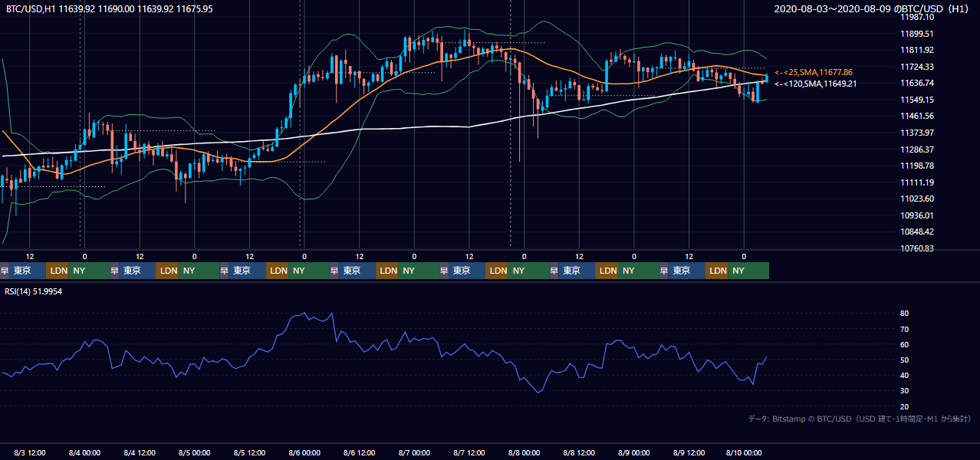Click RSI scale value 50
This screenshot has height=460, width=980.
(x=905, y=360)
